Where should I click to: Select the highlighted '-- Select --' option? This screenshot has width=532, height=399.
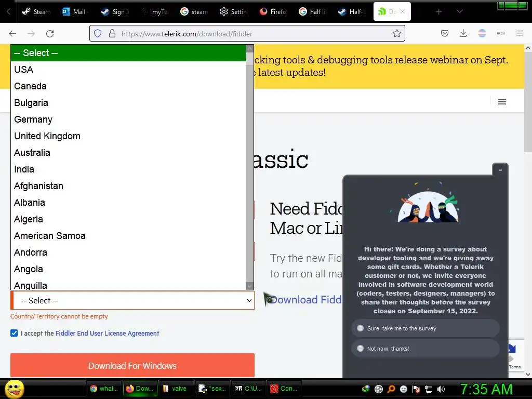(128, 53)
